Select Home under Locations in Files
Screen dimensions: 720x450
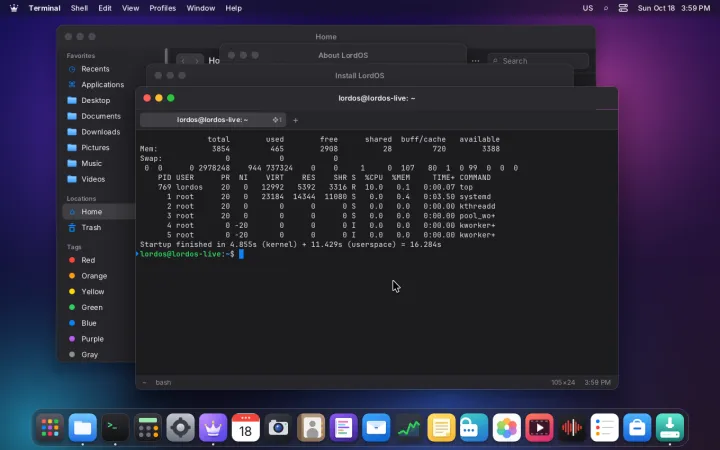coord(99,212)
